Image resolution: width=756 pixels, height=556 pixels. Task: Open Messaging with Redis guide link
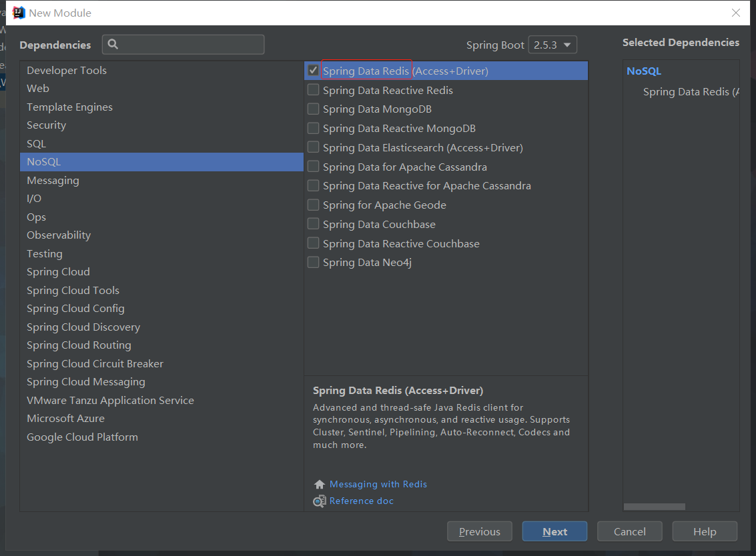tap(378, 484)
